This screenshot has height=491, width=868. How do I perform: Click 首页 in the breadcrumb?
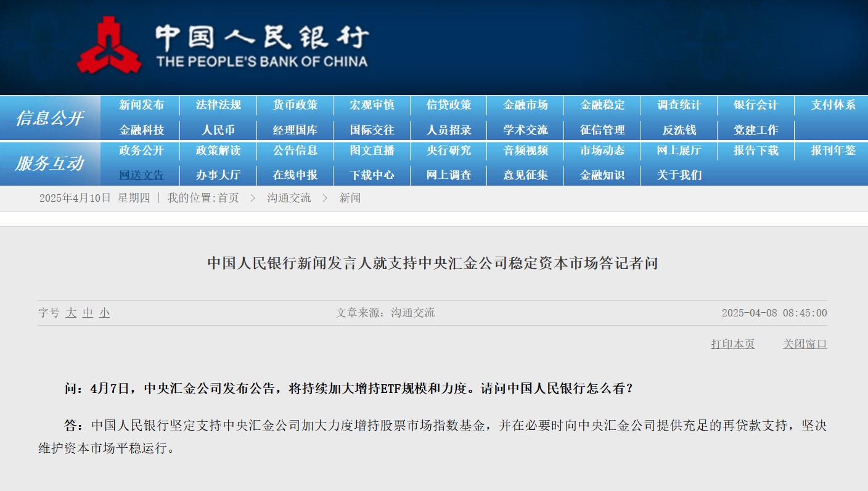coord(228,198)
